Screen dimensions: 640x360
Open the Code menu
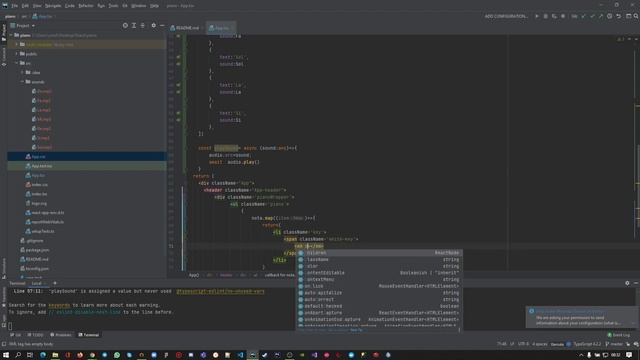pos(70,6)
